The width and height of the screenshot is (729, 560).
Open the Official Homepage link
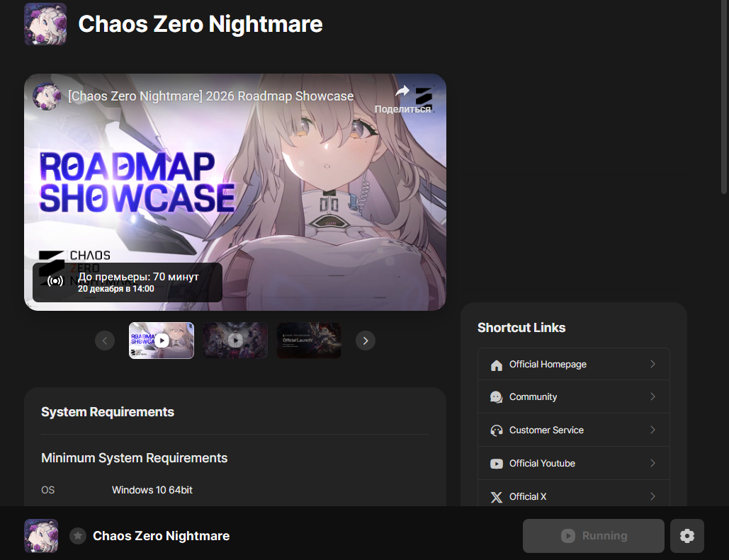(574, 365)
